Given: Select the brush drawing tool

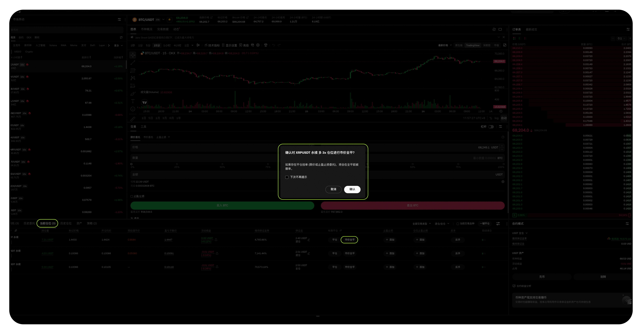Looking at the screenshot, I should (133, 94).
